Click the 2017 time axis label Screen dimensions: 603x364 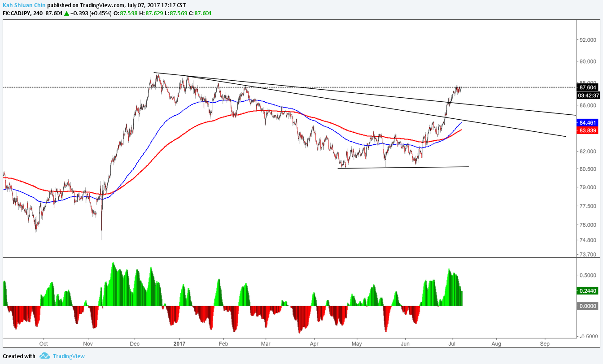coord(179,344)
